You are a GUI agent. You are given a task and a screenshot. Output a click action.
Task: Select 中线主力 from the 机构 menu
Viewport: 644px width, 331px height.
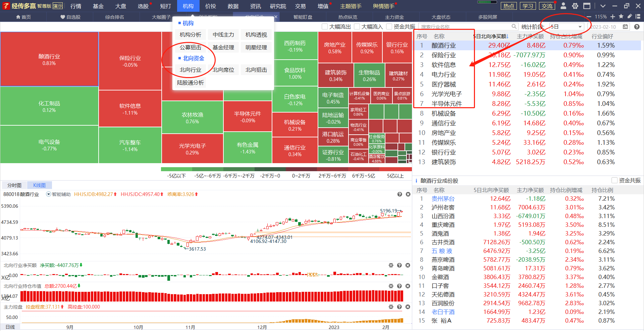223,35
